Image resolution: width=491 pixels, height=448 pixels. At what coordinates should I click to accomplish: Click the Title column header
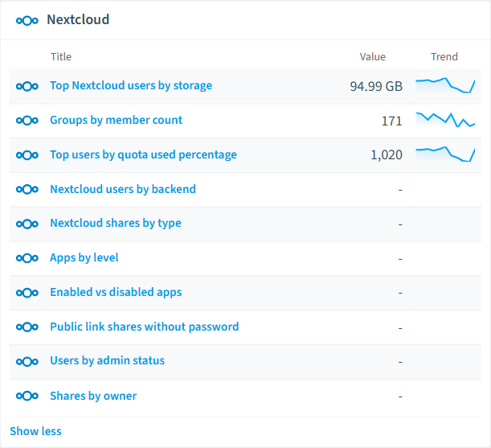pyautogui.click(x=61, y=57)
